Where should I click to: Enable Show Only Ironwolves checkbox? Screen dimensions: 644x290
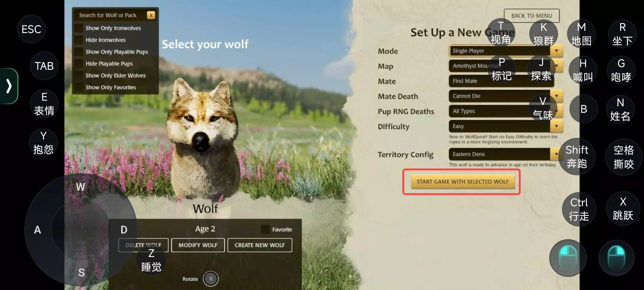(79, 28)
